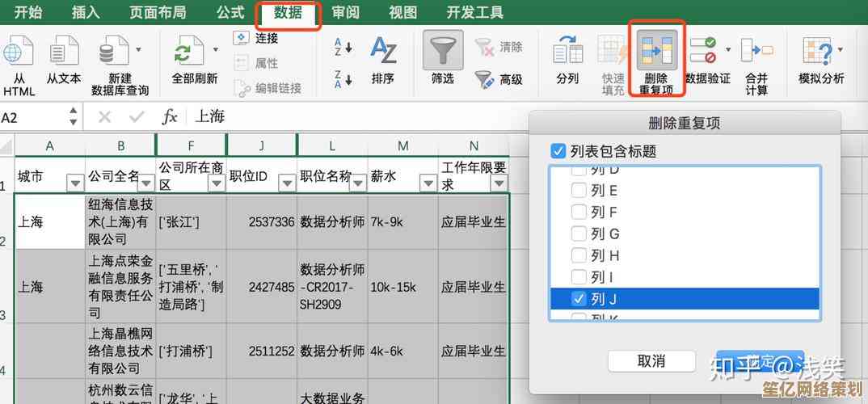Open the 城市 column filter dropdown

pyautogui.click(x=74, y=183)
